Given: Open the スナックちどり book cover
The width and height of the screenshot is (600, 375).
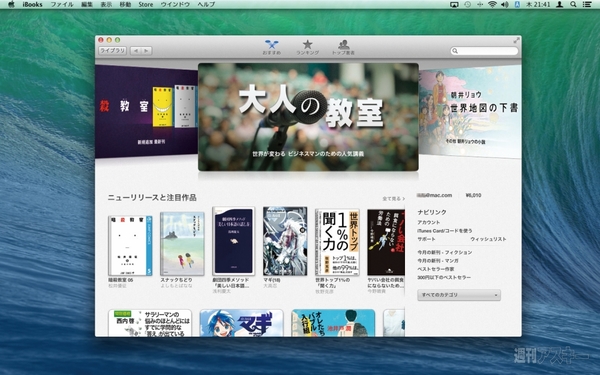Looking at the screenshot, I should (x=182, y=244).
